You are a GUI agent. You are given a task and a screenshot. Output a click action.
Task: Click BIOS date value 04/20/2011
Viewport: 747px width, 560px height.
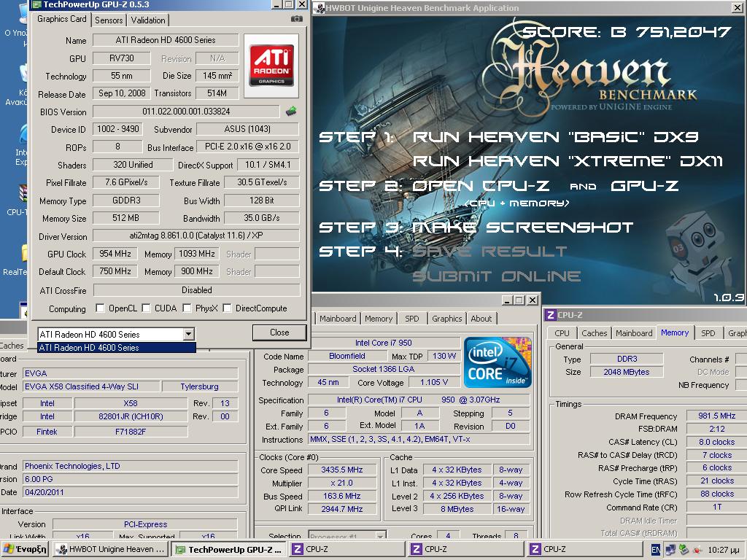pyautogui.click(x=130, y=492)
